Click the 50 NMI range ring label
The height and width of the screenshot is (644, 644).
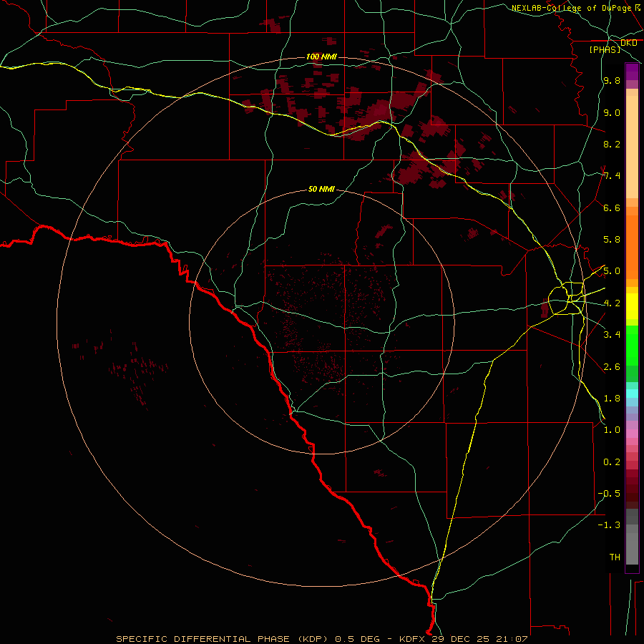click(321, 189)
